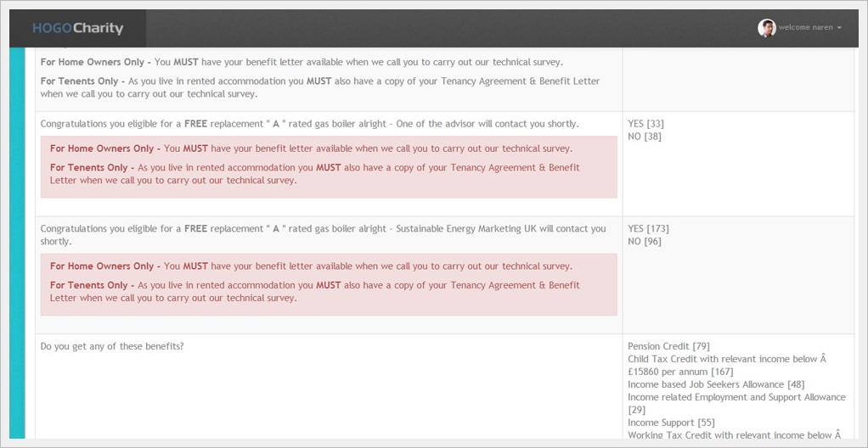
Task: Click the 'One of the advisor' congratulations text
Action: coord(310,124)
